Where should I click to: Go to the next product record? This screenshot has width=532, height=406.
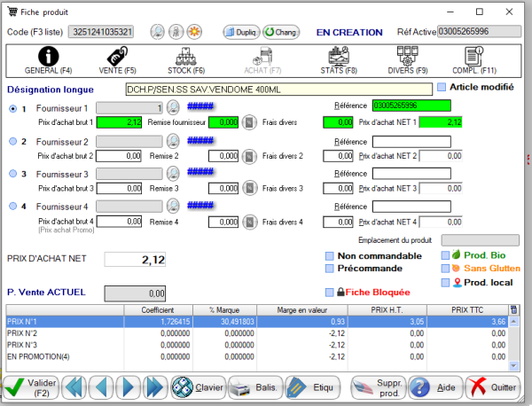point(129,386)
